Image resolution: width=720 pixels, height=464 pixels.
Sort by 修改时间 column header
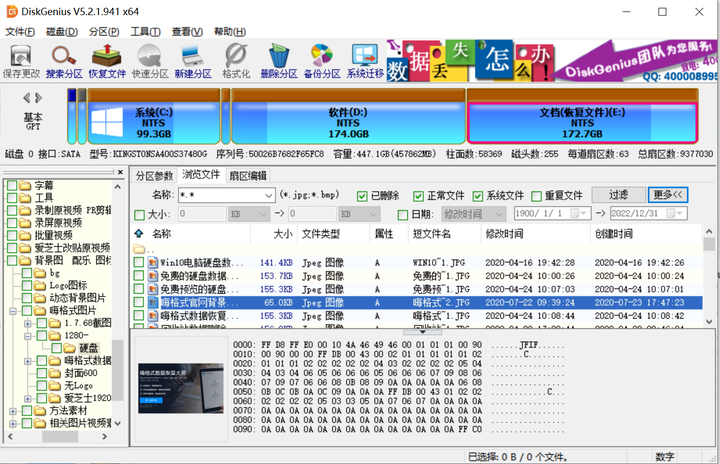coord(535,234)
